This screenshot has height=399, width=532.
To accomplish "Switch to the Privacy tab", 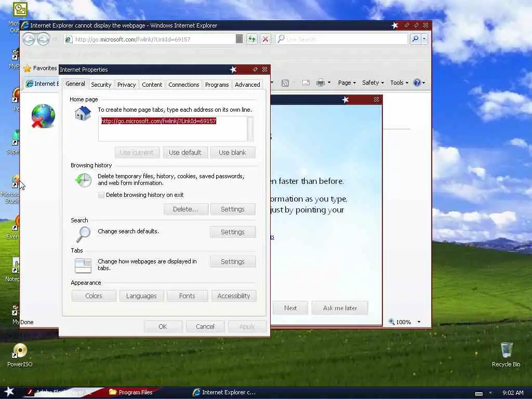I will click(127, 85).
